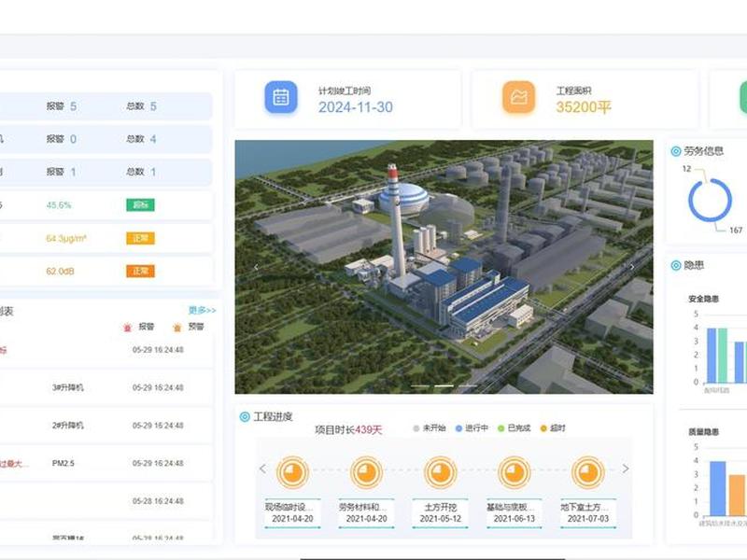Click the 167 label on donut chart
The image size is (747, 560).
pyautogui.click(x=736, y=231)
